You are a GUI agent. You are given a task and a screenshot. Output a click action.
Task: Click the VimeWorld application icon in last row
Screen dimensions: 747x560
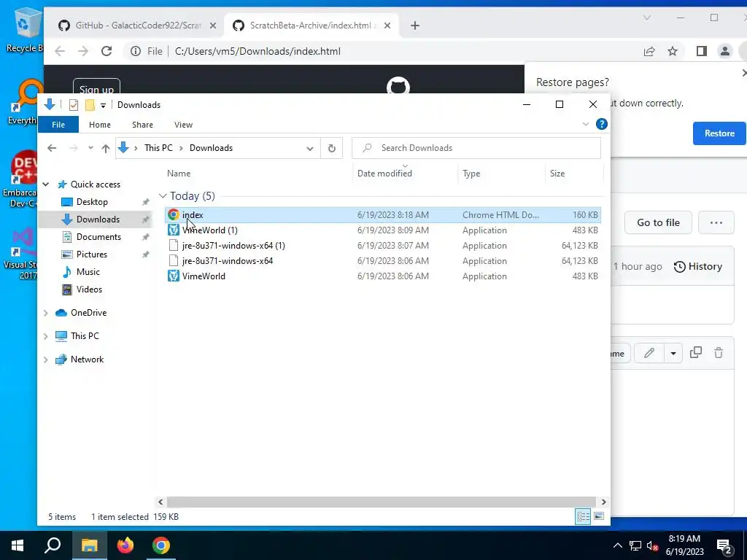click(174, 276)
